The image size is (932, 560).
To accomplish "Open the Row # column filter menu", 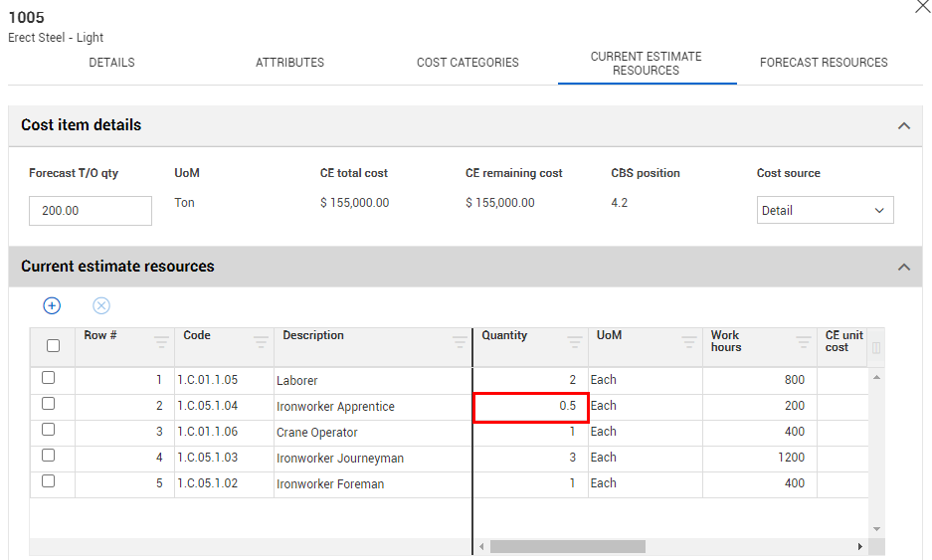I will coord(162,342).
